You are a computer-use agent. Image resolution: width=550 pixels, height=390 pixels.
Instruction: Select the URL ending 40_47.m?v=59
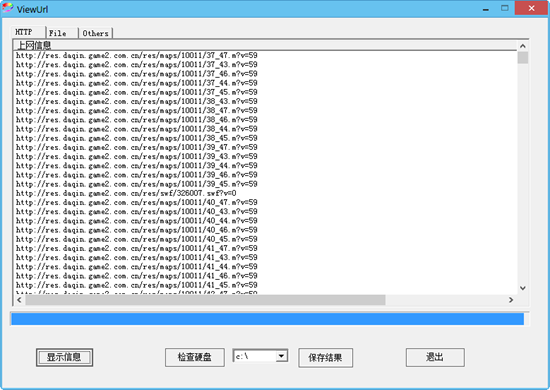click(136, 202)
